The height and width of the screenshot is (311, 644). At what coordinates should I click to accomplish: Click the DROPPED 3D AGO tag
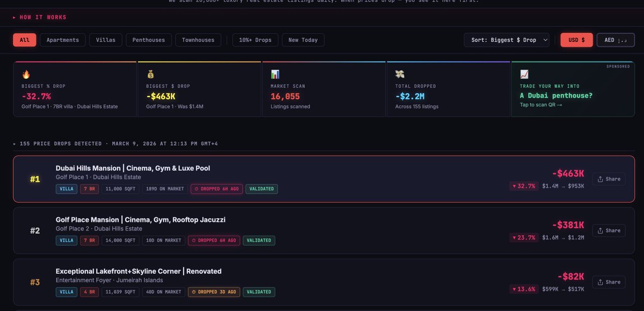[x=214, y=292]
